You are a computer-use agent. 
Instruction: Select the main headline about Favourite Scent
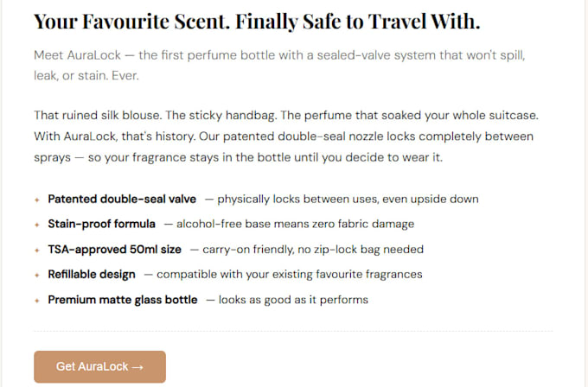coord(257,22)
